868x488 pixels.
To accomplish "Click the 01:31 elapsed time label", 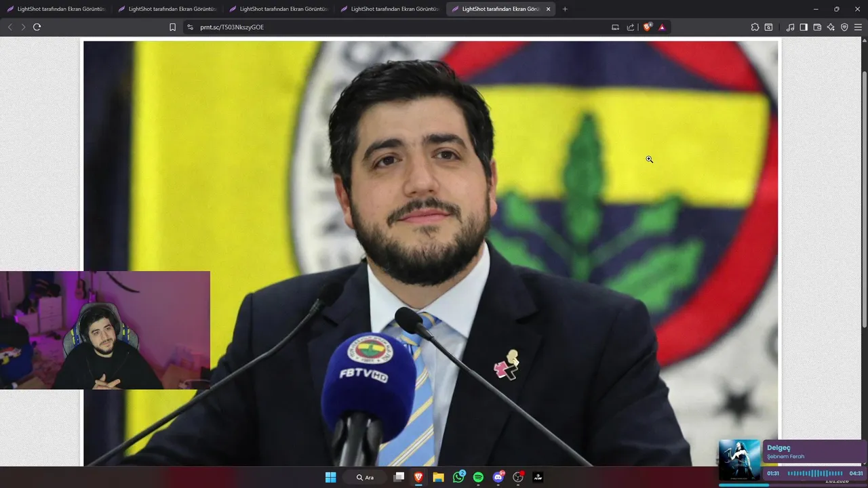I will pyautogui.click(x=773, y=473).
